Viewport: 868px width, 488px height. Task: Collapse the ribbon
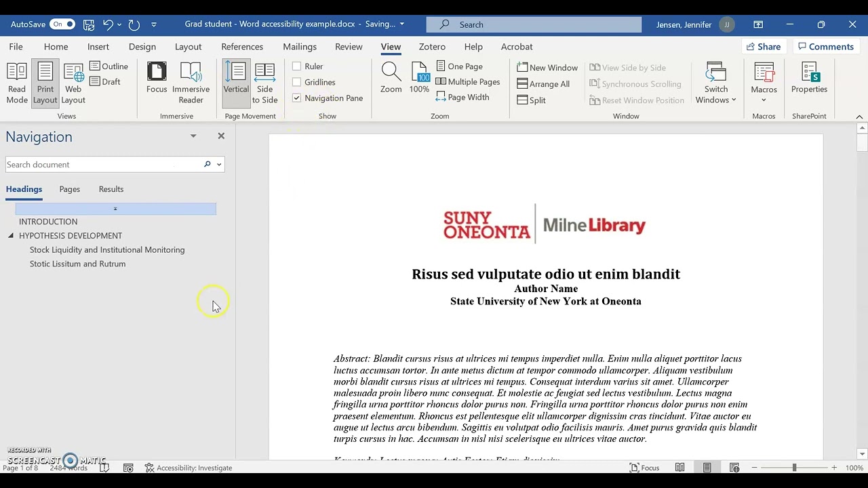point(859,117)
